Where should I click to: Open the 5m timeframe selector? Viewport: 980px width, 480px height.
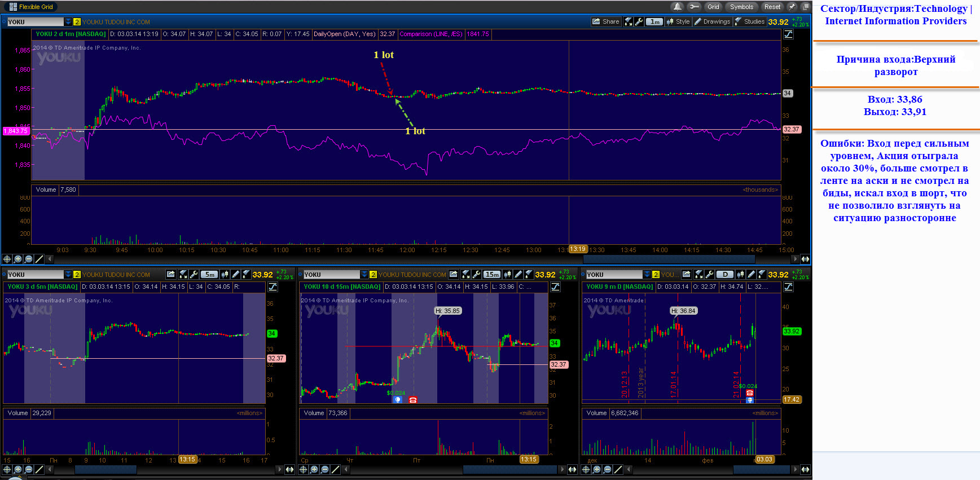point(209,274)
